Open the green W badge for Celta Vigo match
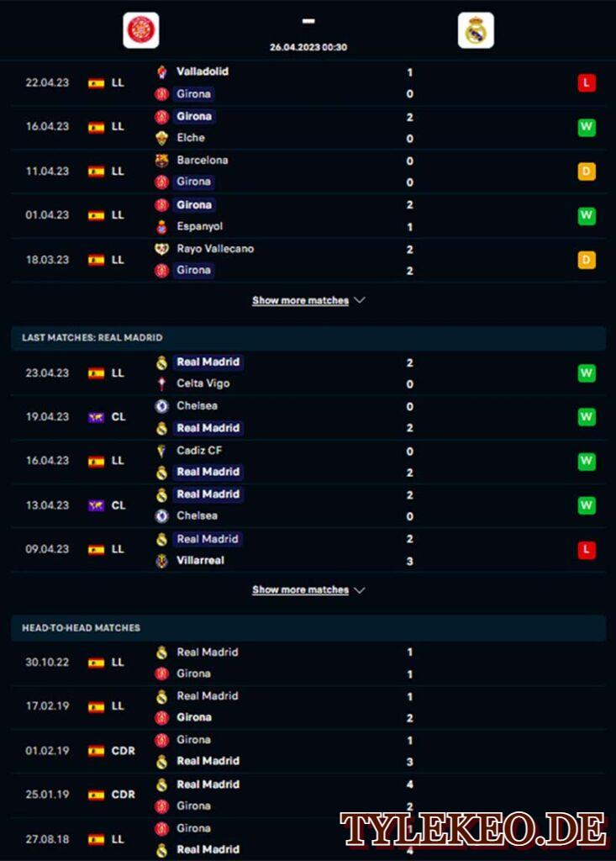This screenshot has width=616, height=861. (587, 373)
